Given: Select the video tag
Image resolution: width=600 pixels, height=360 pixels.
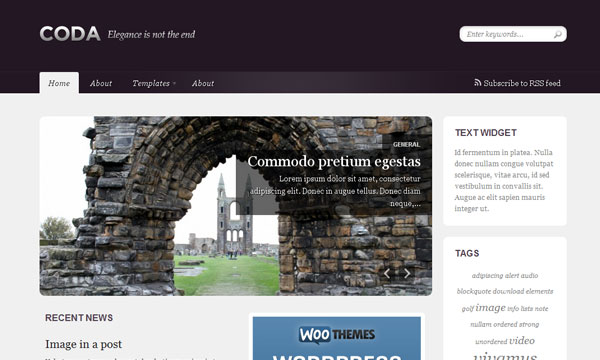Looking at the screenshot, I should click(x=522, y=340).
